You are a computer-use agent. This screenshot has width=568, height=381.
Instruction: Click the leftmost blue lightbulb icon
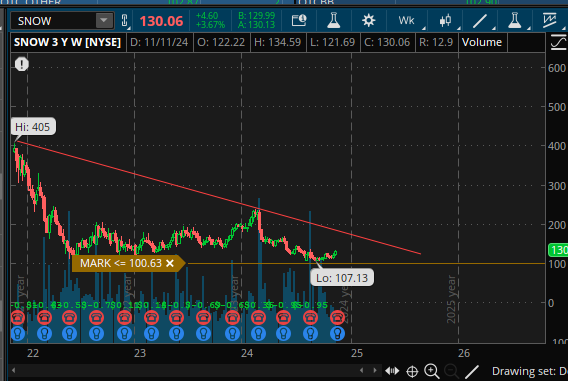18,334
